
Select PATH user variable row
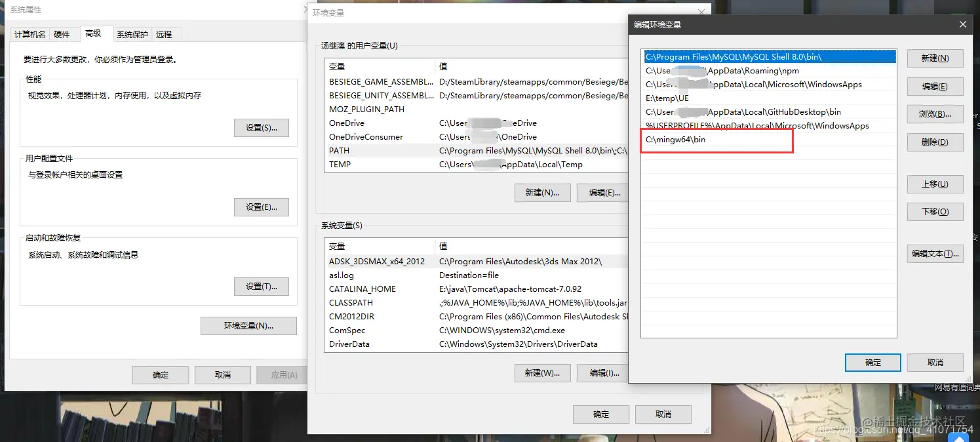[x=477, y=151]
